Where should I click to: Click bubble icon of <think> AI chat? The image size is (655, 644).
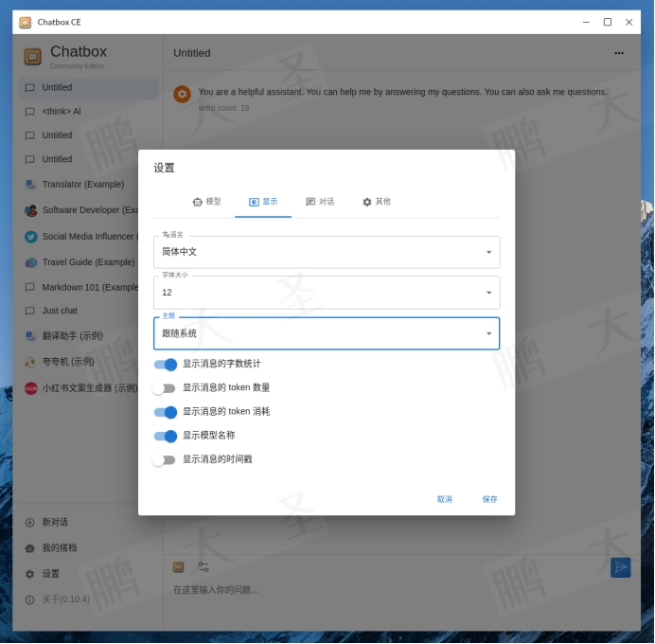(x=29, y=112)
